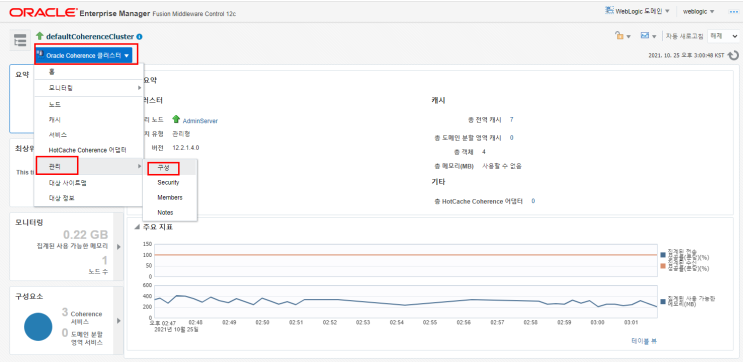
Task: Click the three-dots overflow icon
Action: point(734,11)
